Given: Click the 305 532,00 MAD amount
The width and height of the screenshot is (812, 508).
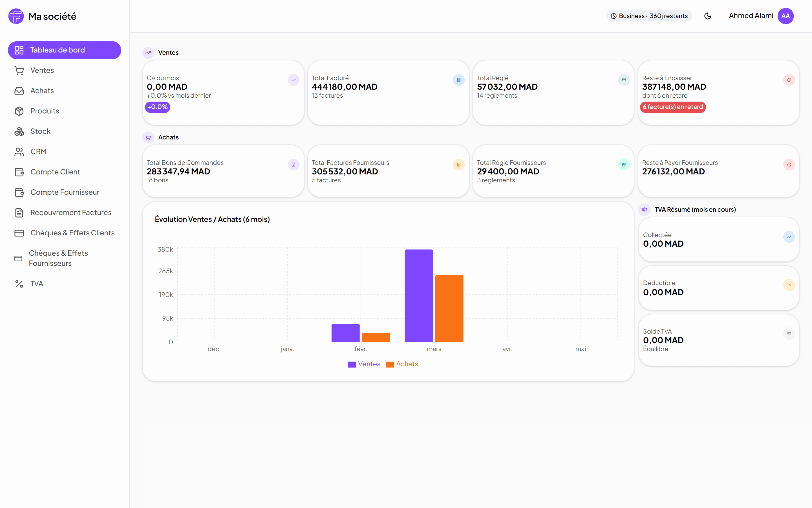Looking at the screenshot, I should (345, 172).
